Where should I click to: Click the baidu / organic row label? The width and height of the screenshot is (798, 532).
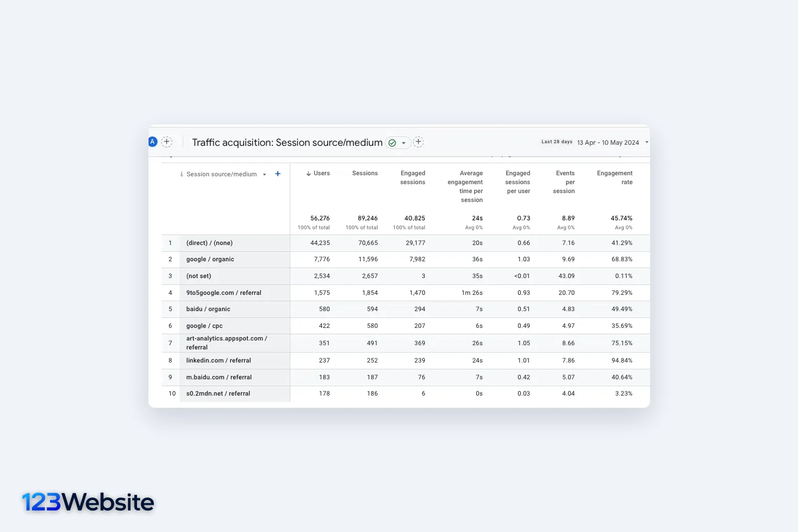click(208, 309)
